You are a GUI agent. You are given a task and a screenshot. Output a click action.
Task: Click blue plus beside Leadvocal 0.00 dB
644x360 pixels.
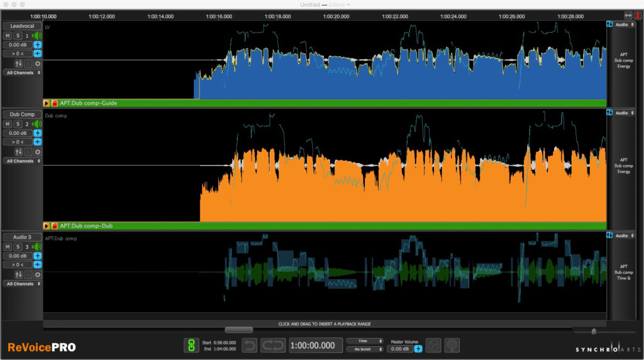point(37,45)
